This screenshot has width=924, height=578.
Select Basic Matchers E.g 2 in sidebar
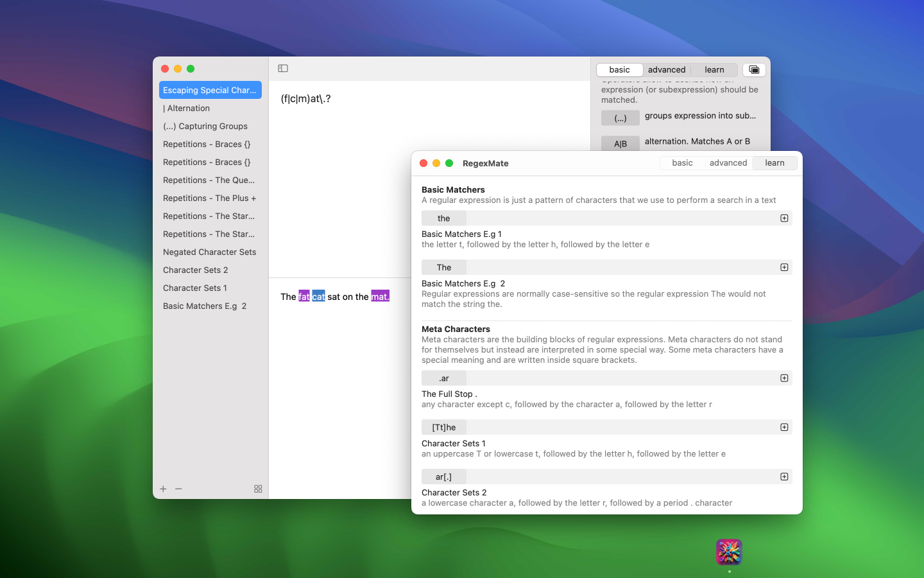tap(210, 306)
